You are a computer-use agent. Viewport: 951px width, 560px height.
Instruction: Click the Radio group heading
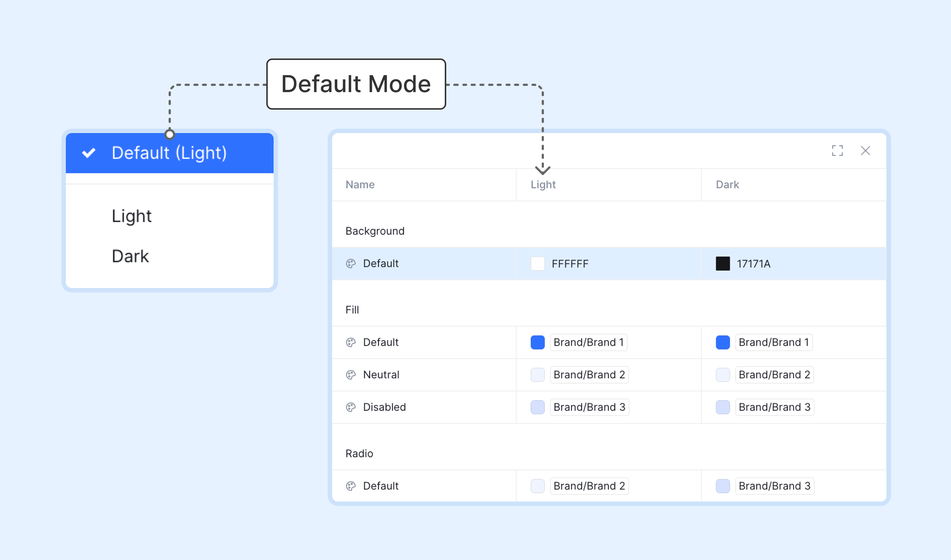coord(359,454)
